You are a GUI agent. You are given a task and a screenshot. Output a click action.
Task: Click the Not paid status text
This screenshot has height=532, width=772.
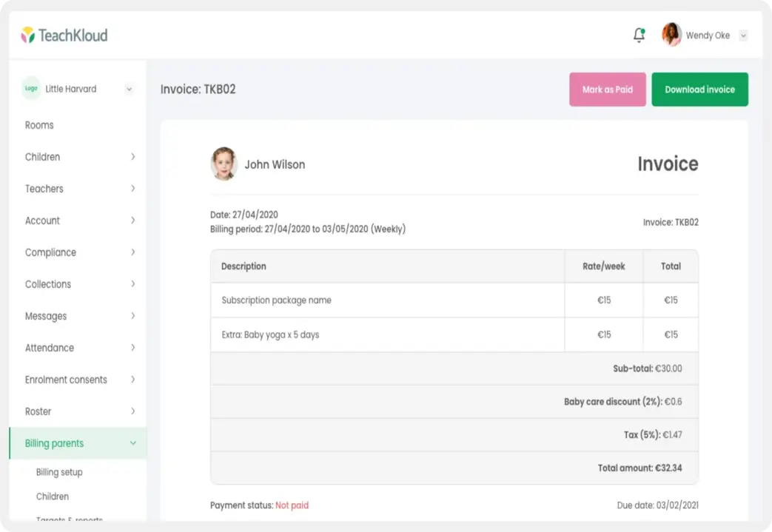(292, 505)
